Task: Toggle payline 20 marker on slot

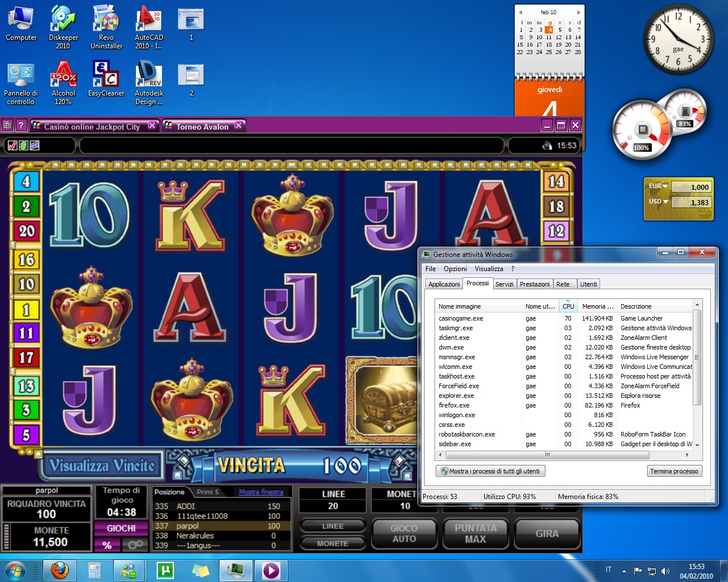Action: [x=26, y=231]
